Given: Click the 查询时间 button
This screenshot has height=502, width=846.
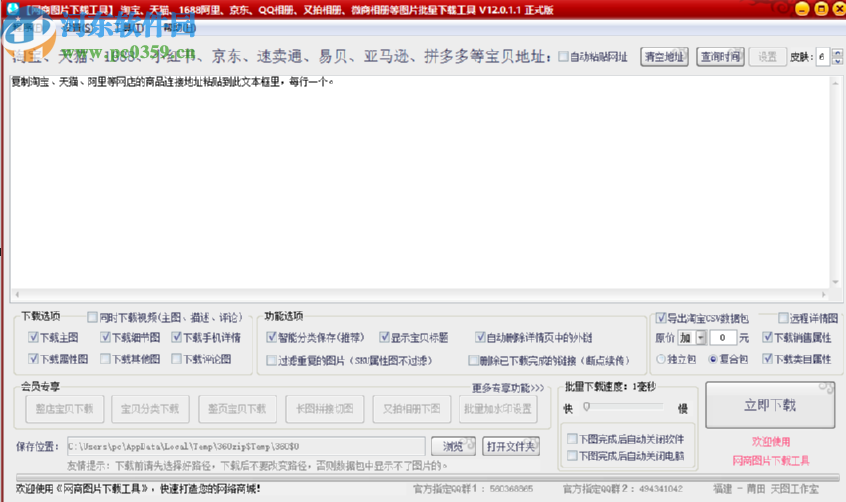Looking at the screenshot, I should [720, 57].
